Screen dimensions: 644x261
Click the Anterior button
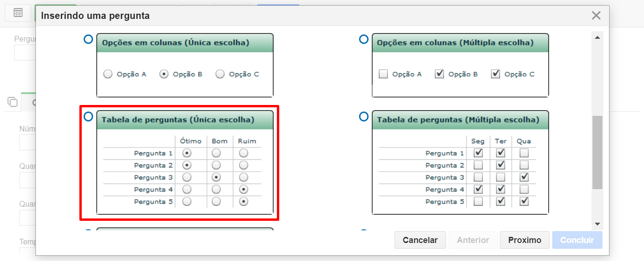[x=473, y=240]
